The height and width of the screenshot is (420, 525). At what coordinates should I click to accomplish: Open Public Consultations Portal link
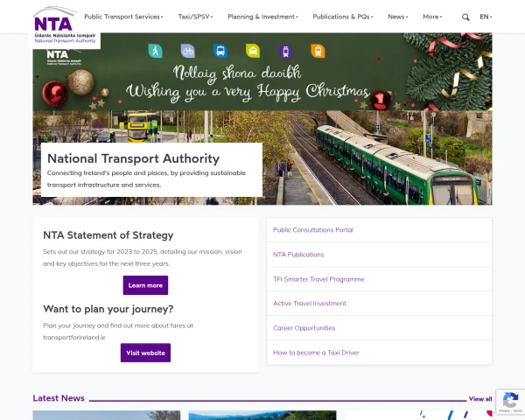point(313,230)
